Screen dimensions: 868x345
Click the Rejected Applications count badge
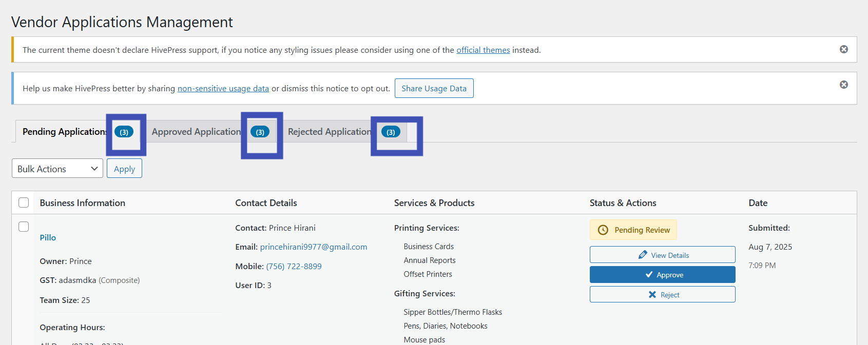click(x=391, y=132)
